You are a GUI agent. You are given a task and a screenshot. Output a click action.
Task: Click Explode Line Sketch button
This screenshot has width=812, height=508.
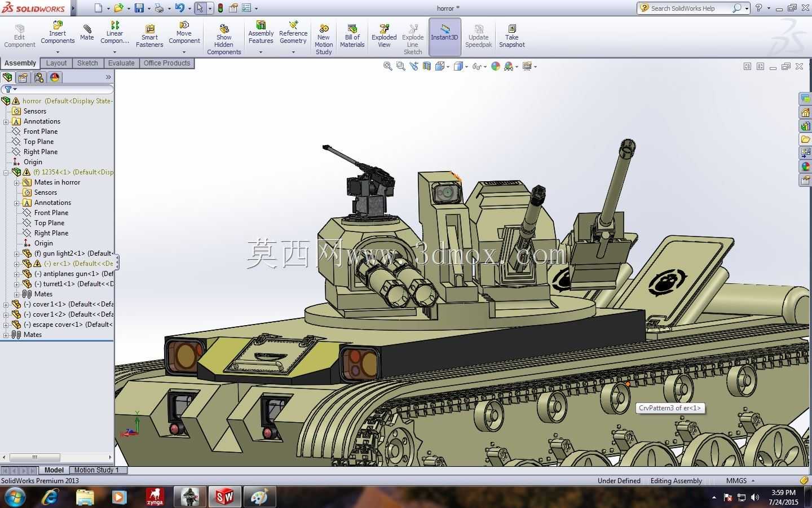[413, 40]
